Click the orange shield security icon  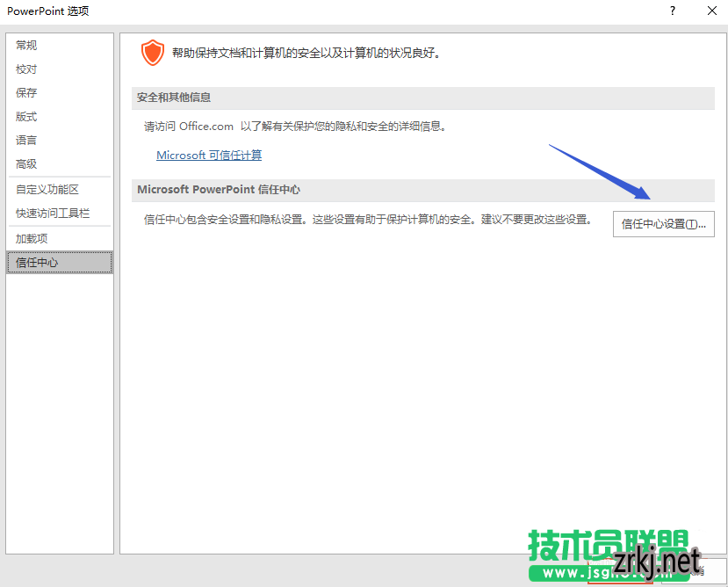153,53
